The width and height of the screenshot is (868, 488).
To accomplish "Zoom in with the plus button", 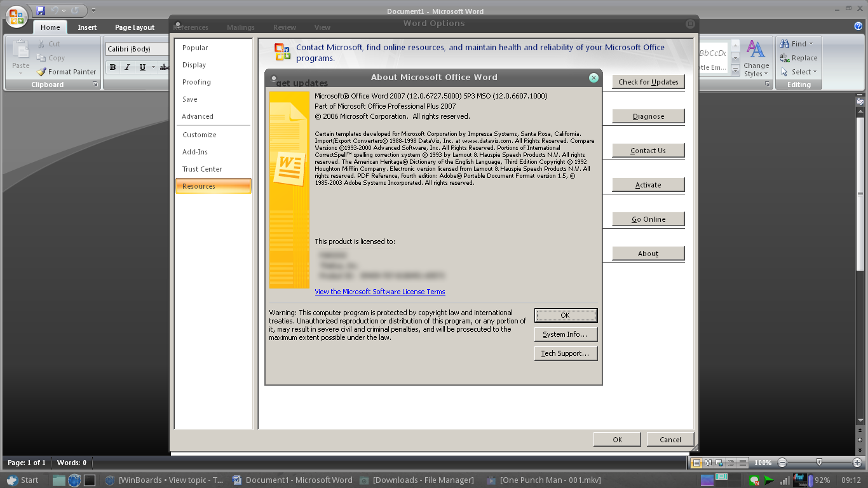I will pos(857,463).
